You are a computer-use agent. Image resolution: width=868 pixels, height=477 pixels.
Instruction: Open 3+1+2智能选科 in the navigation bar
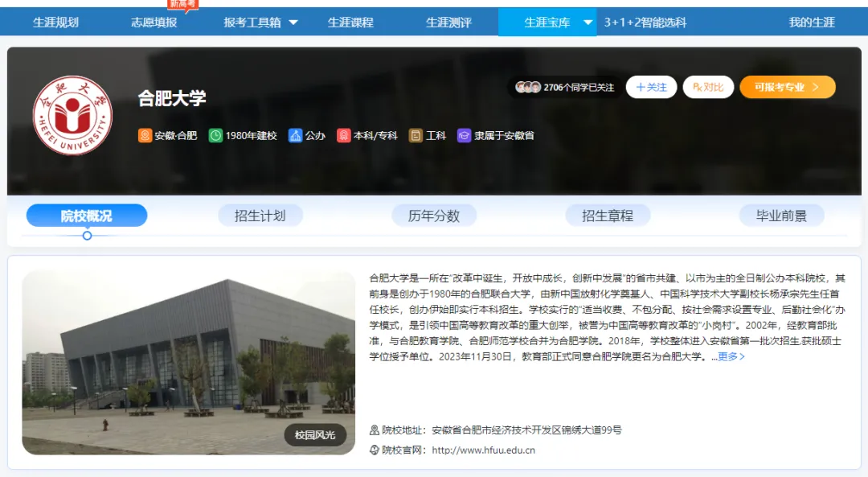[x=645, y=23]
